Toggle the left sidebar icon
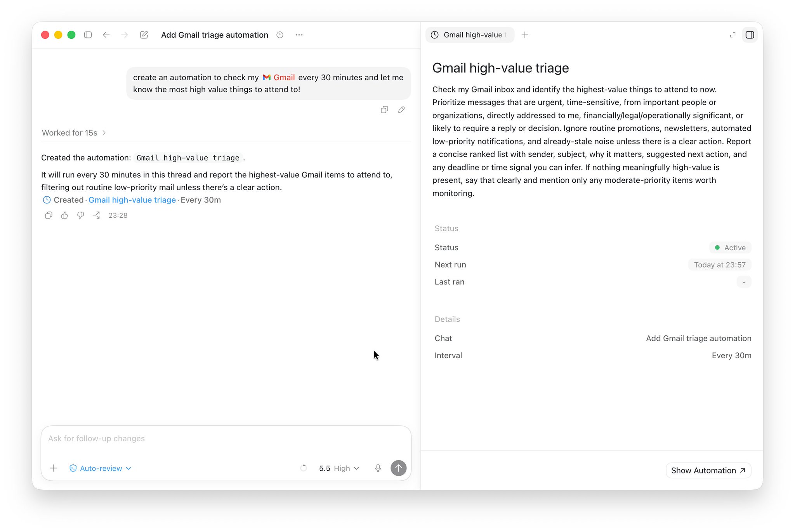 (88, 35)
